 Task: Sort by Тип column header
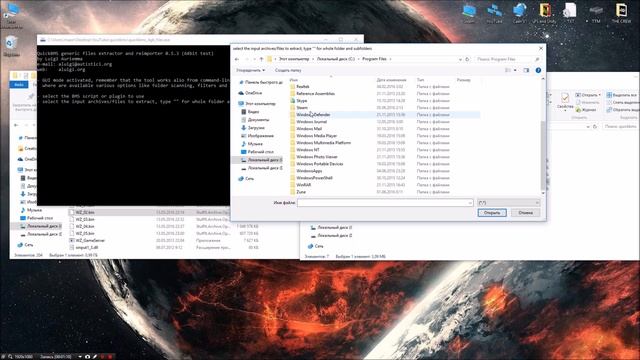coord(420,80)
